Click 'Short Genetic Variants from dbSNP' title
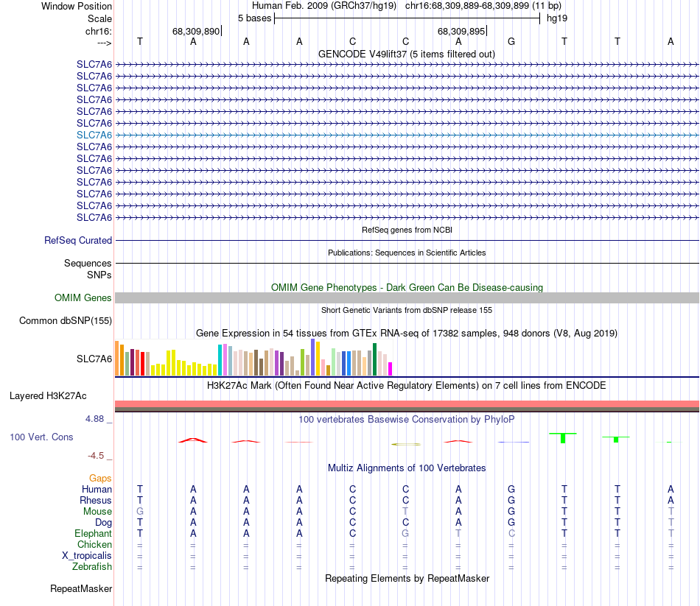The image size is (700, 606). coord(407,310)
